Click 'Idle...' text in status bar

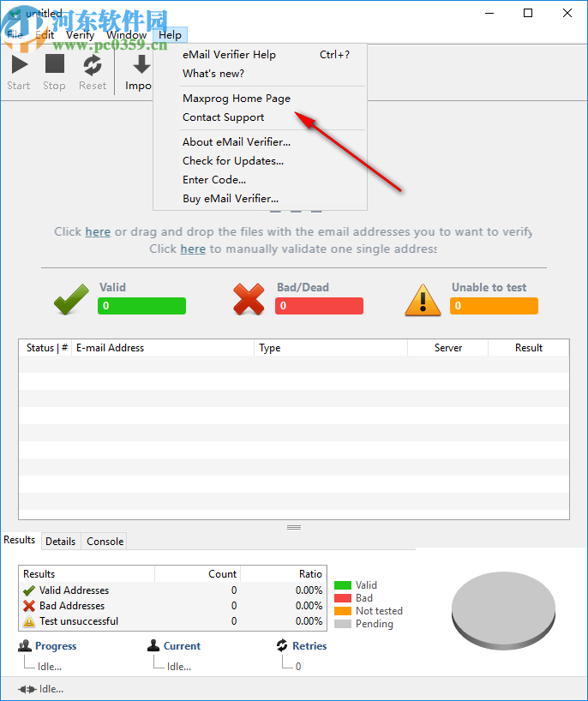51,689
